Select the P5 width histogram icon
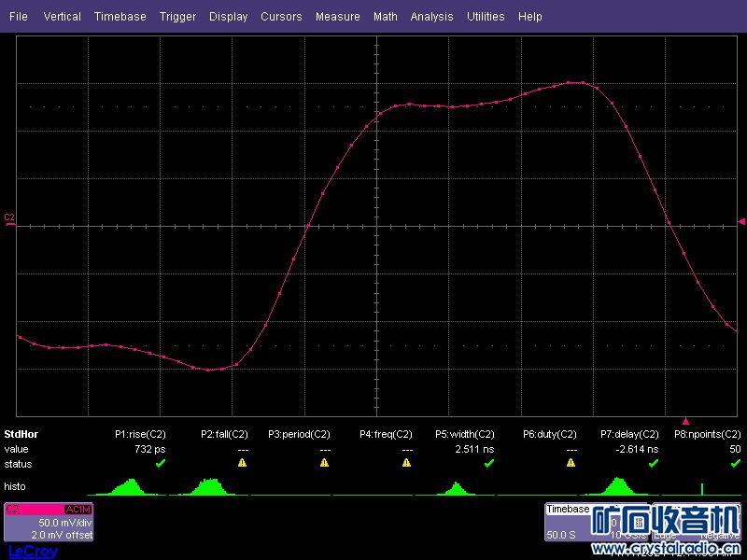This screenshot has height=560, width=747. tap(456, 488)
